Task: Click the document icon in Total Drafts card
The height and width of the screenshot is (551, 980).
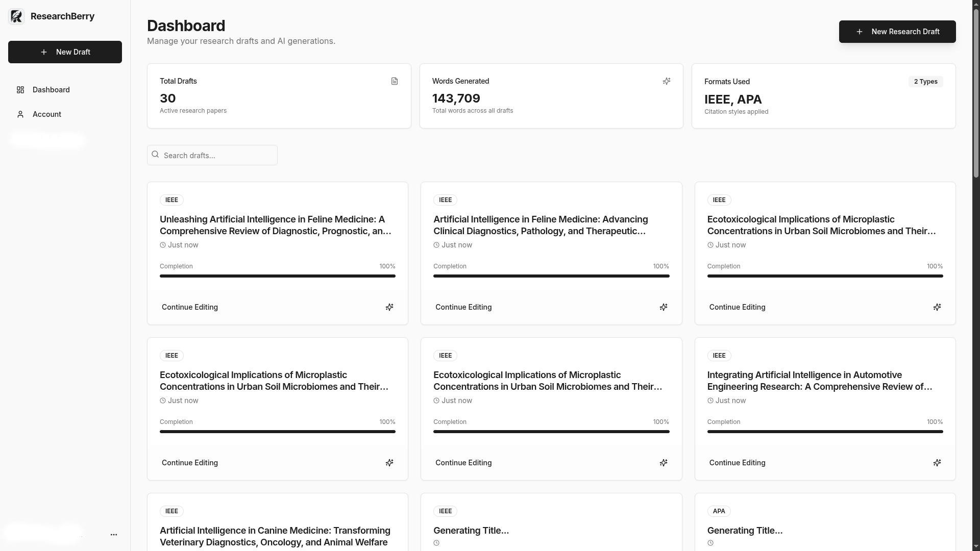Action: click(395, 81)
